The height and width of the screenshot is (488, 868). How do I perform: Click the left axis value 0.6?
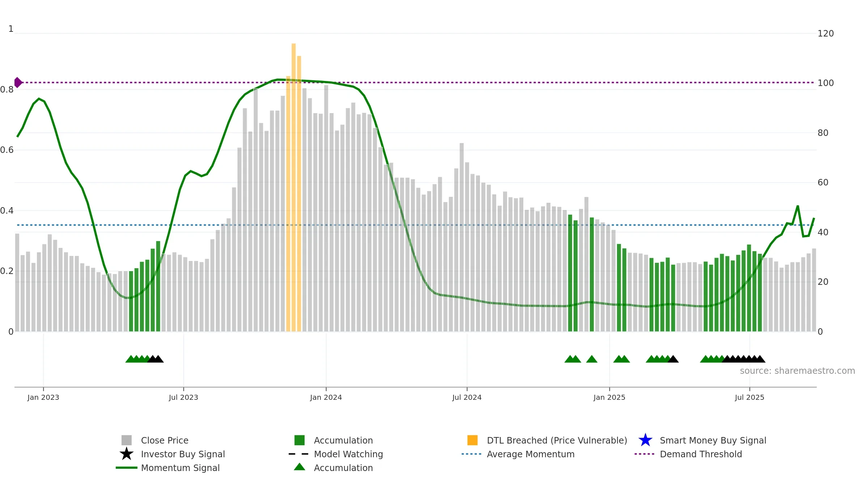(x=7, y=150)
